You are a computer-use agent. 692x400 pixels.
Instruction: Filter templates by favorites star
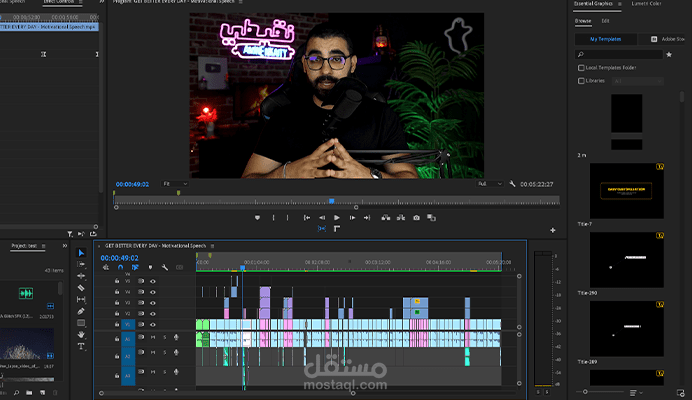669,54
